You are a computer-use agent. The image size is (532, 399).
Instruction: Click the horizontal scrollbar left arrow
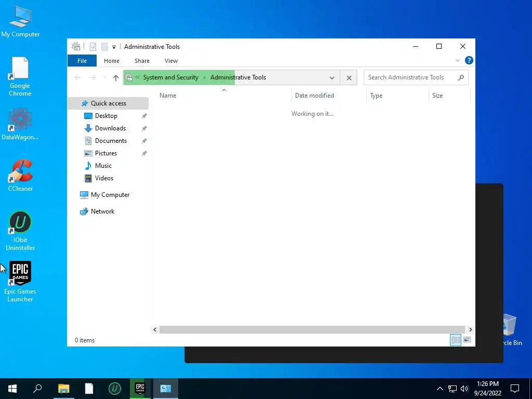click(155, 329)
